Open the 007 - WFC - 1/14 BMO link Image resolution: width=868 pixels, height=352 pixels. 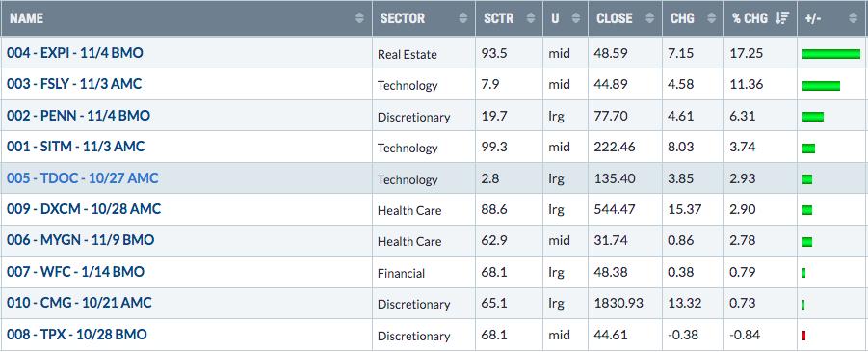click(x=75, y=272)
